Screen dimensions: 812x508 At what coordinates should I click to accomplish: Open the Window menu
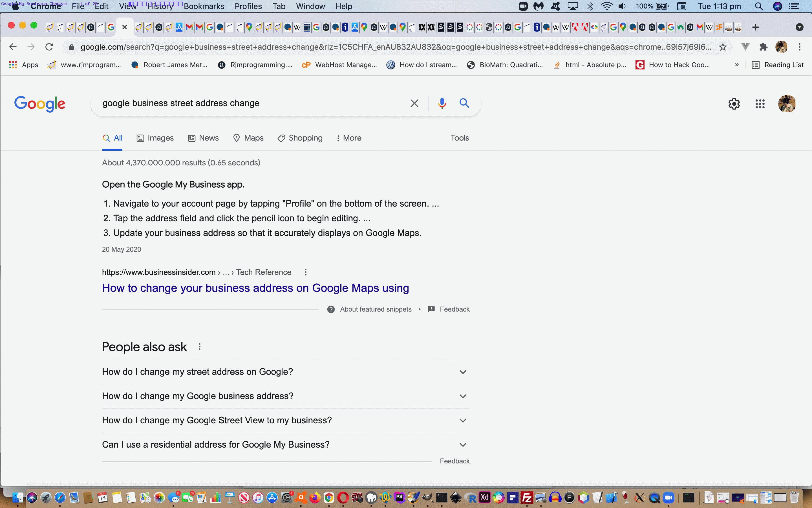[310, 6]
